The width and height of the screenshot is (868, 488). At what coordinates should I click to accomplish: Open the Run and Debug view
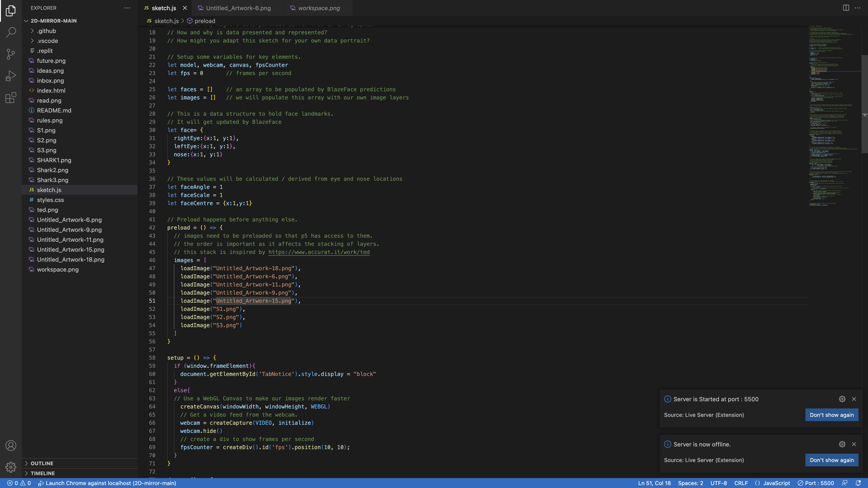11,76
